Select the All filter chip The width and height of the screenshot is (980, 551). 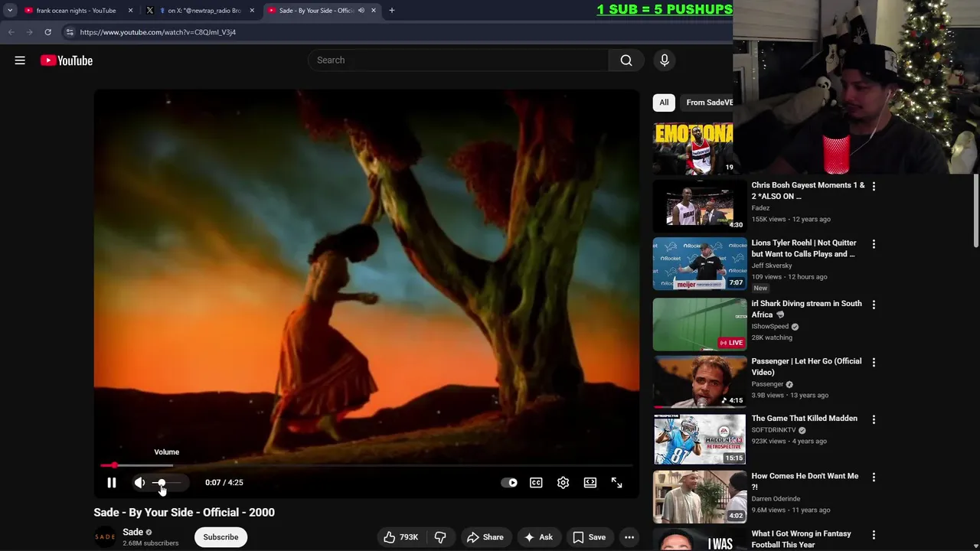click(664, 103)
